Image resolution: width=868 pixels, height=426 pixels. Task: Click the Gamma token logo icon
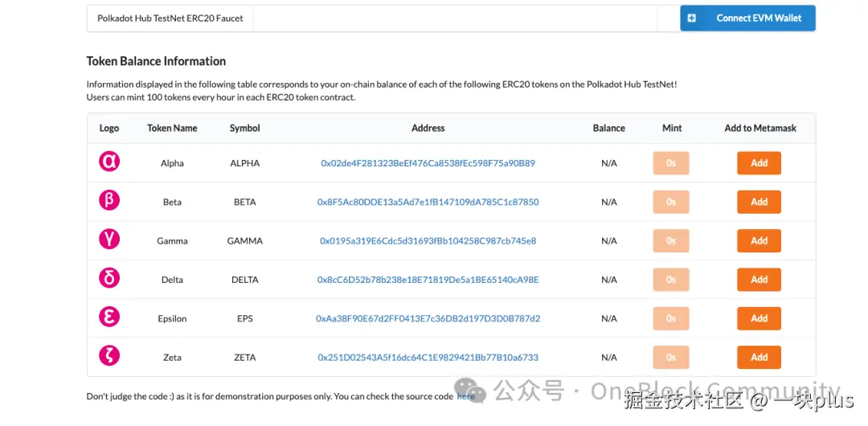[x=109, y=239]
